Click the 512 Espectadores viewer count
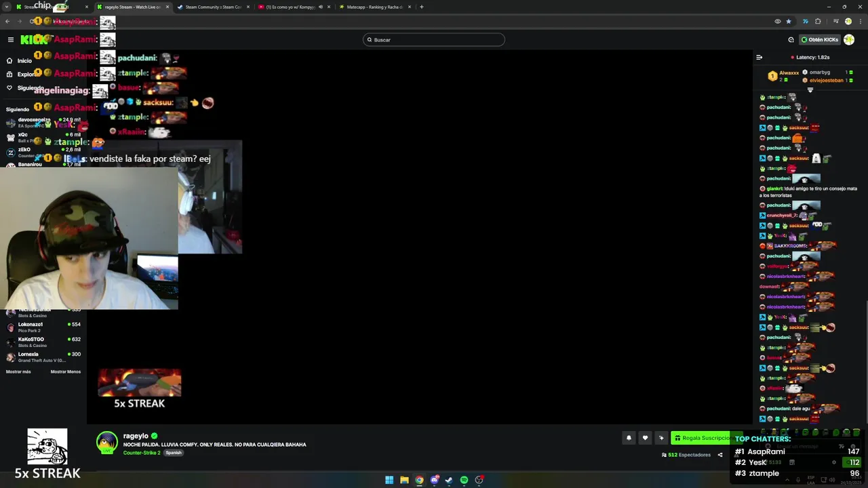Screen dimensions: 868x488 (x=686, y=455)
